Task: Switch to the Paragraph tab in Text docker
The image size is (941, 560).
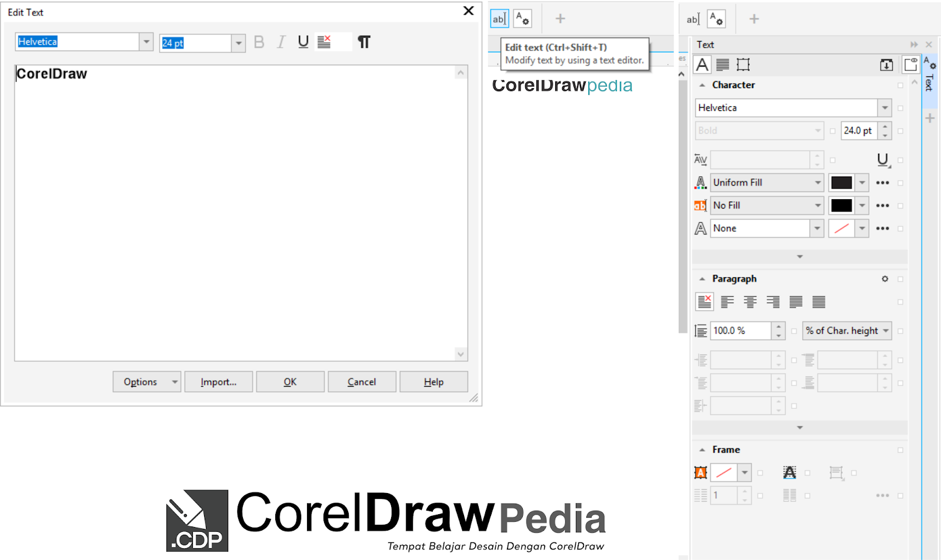Action: coord(723,65)
